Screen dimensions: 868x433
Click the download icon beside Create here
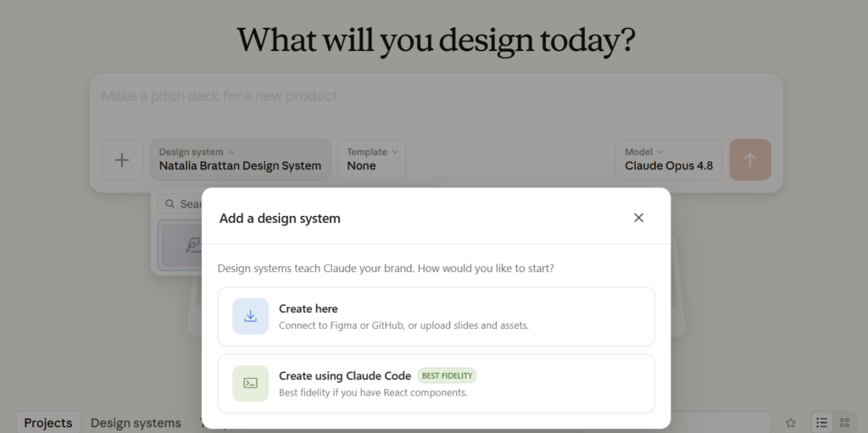point(250,316)
